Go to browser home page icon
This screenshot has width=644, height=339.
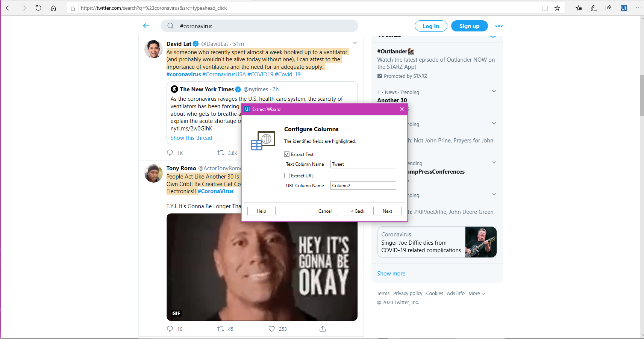click(x=53, y=8)
